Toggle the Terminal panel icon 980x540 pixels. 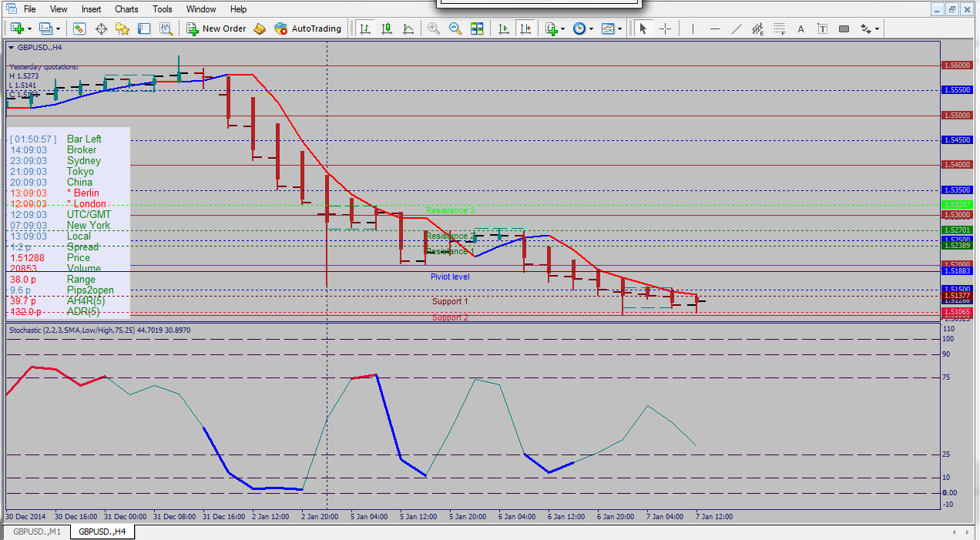(x=144, y=29)
